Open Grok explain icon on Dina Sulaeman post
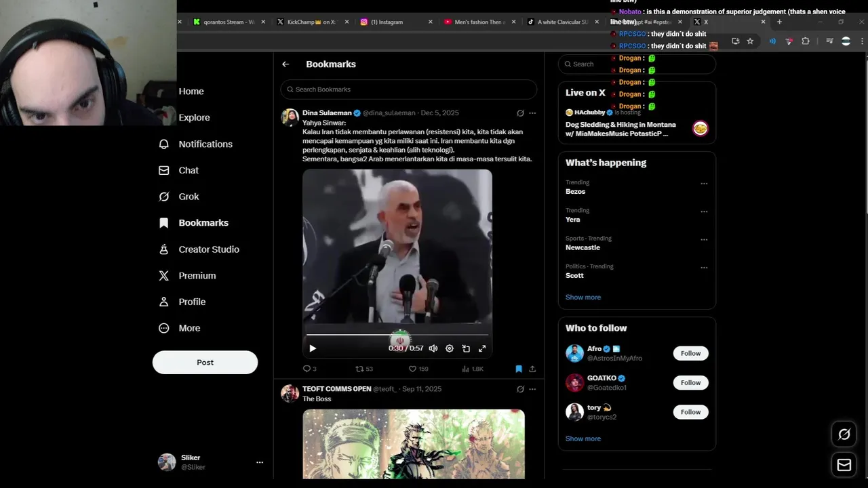This screenshot has width=868, height=488. (x=520, y=113)
